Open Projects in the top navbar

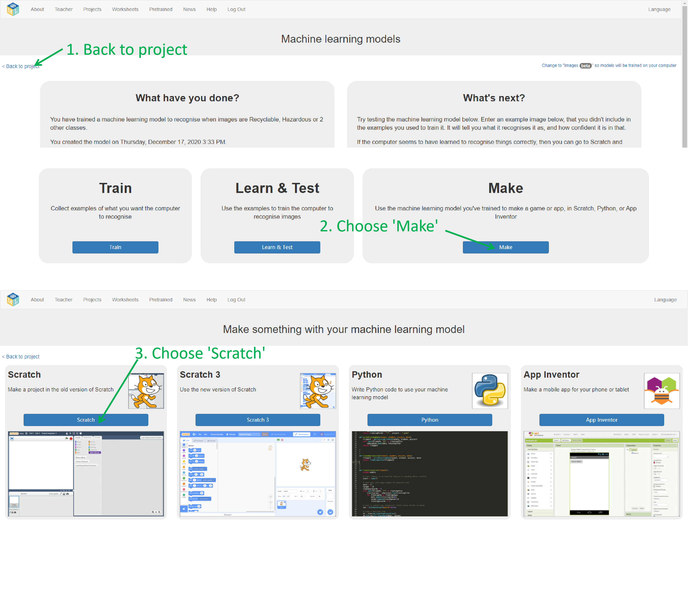(x=92, y=9)
